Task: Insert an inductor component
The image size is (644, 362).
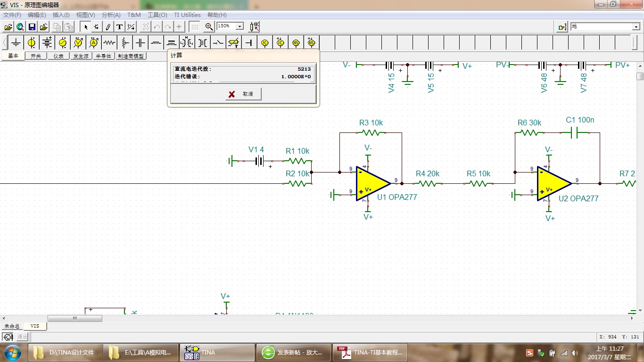Action: pyautogui.click(x=156, y=43)
